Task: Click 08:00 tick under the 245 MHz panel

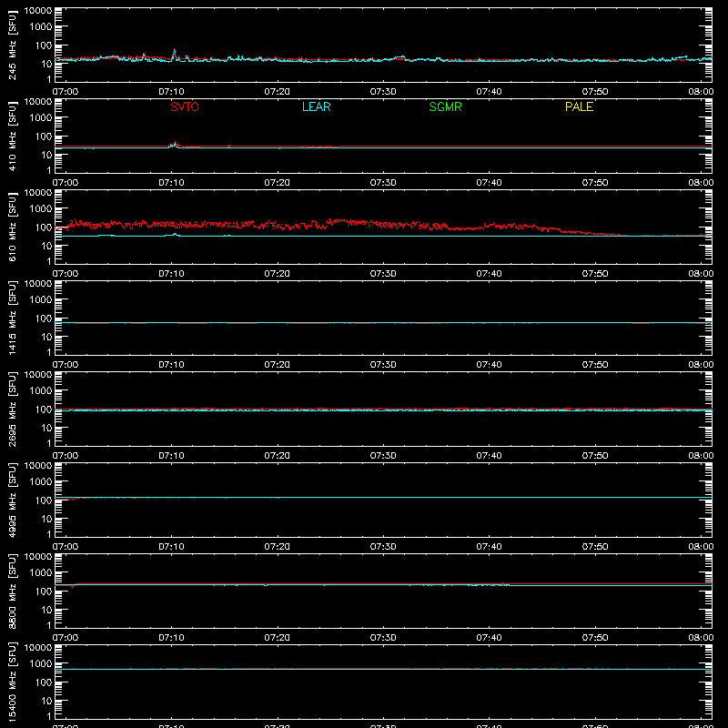Action: 701,92
